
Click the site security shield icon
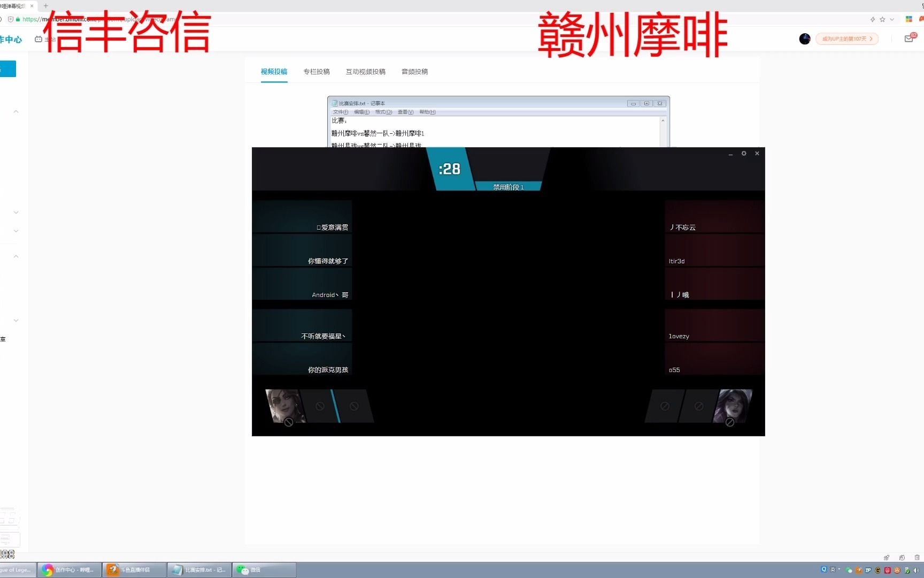10,19
